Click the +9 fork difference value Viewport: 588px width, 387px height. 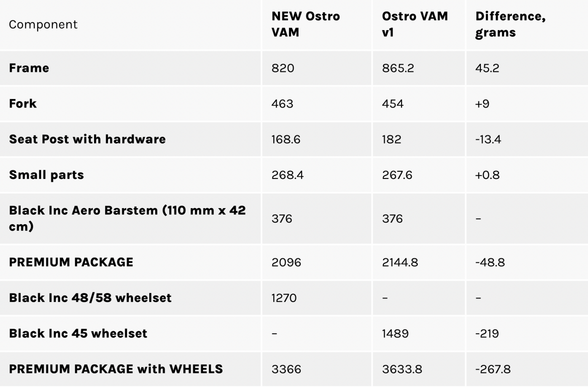(482, 104)
